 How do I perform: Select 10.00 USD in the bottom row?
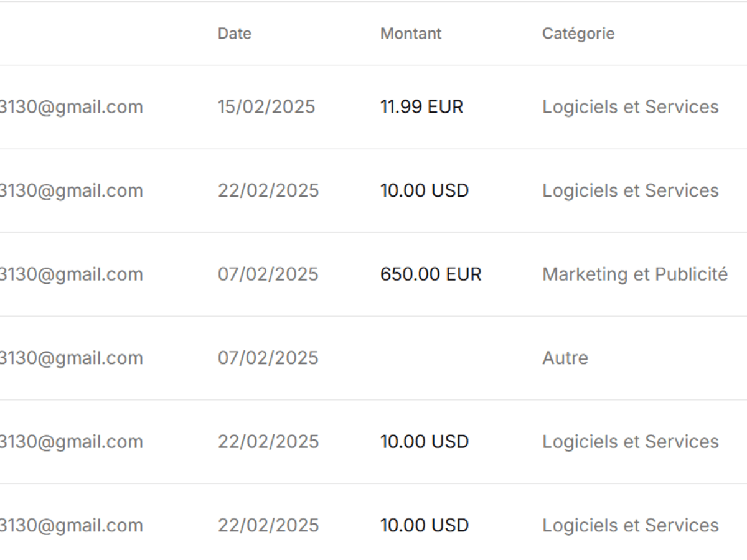425,525
